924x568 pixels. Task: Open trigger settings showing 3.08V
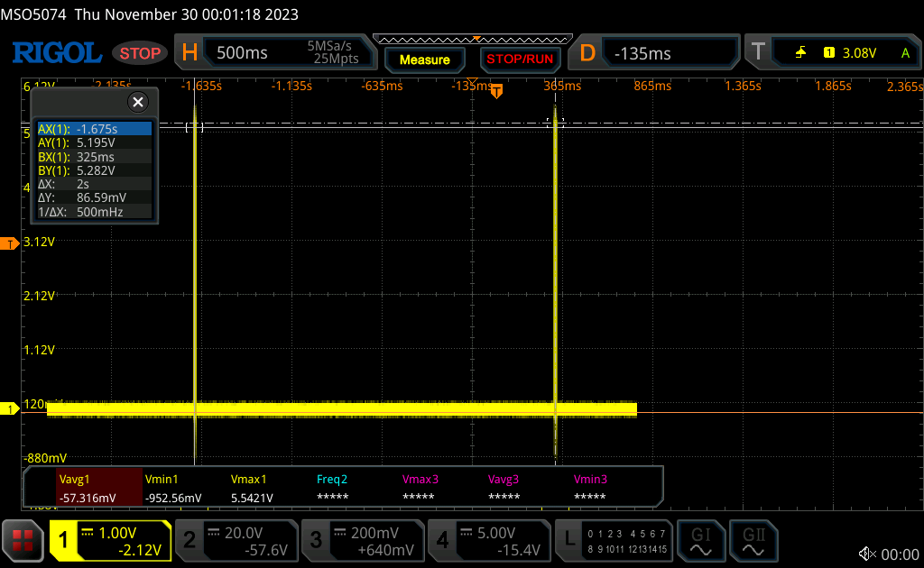tap(835, 53)
